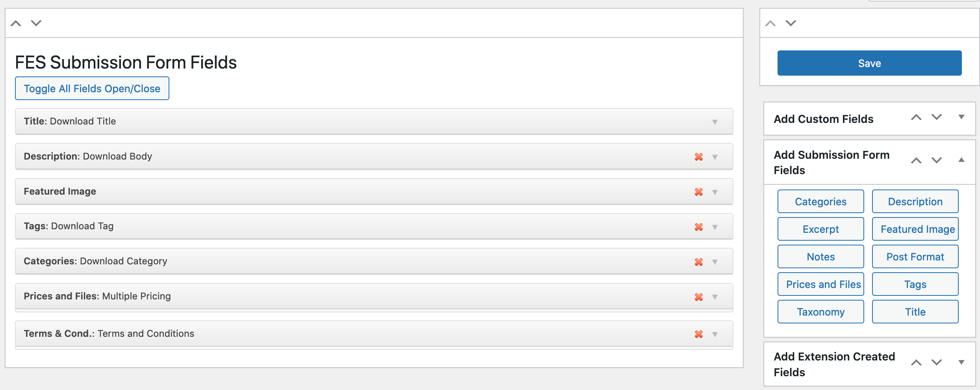Delete the Categories Download Category field

[699, 262]
